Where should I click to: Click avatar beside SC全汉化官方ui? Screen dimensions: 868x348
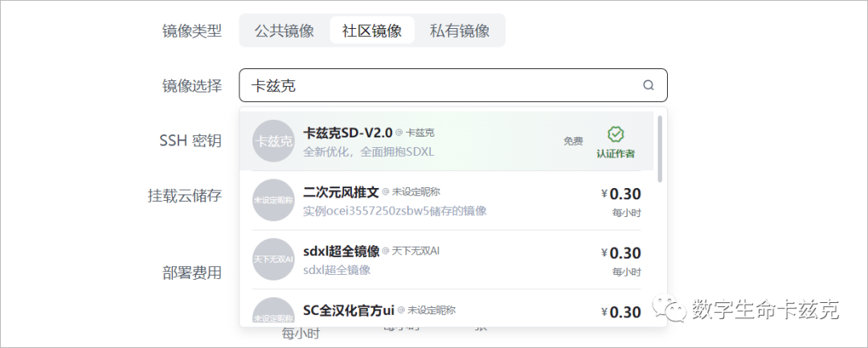point(273,312)
